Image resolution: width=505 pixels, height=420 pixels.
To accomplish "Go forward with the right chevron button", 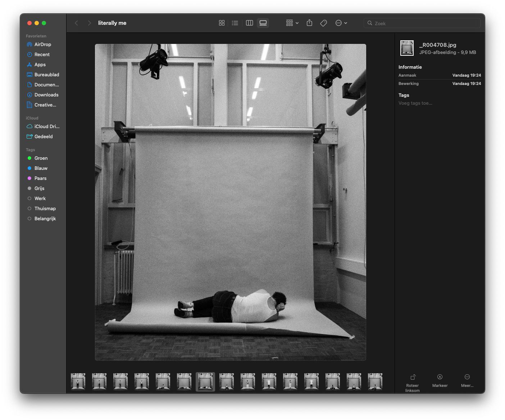I will tap(89, 23).
